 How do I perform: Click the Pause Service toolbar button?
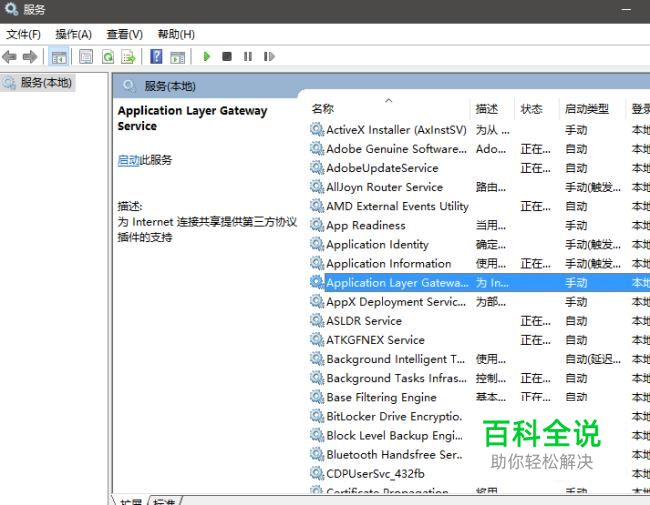pos(248,56)
